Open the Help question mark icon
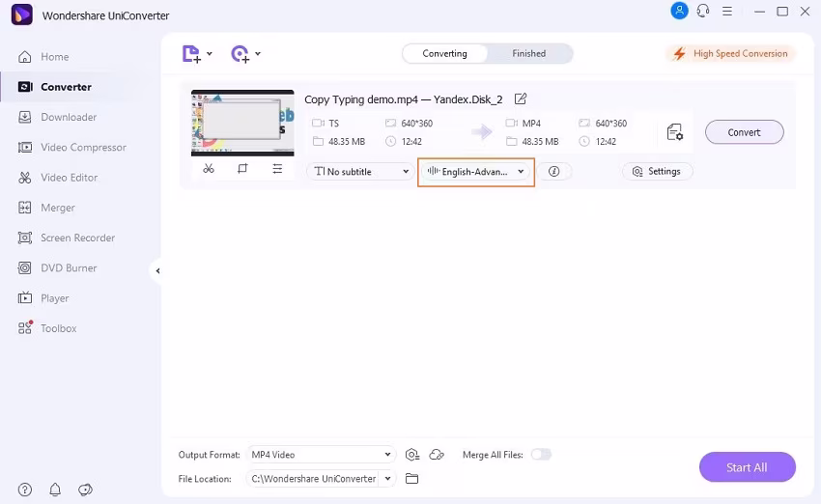 tap(25, 490)
